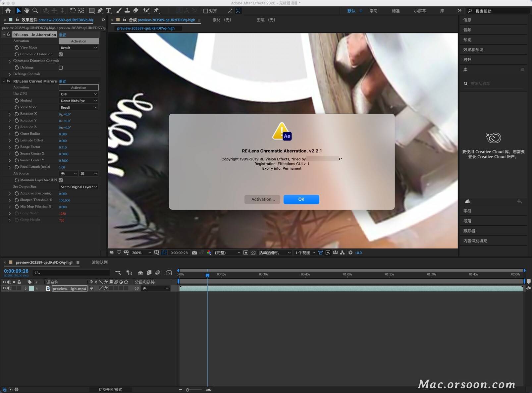The height and width of the screenshot is (393, 532).
Task: Select the Rotation tool
Action: click(x=73, y=11)
